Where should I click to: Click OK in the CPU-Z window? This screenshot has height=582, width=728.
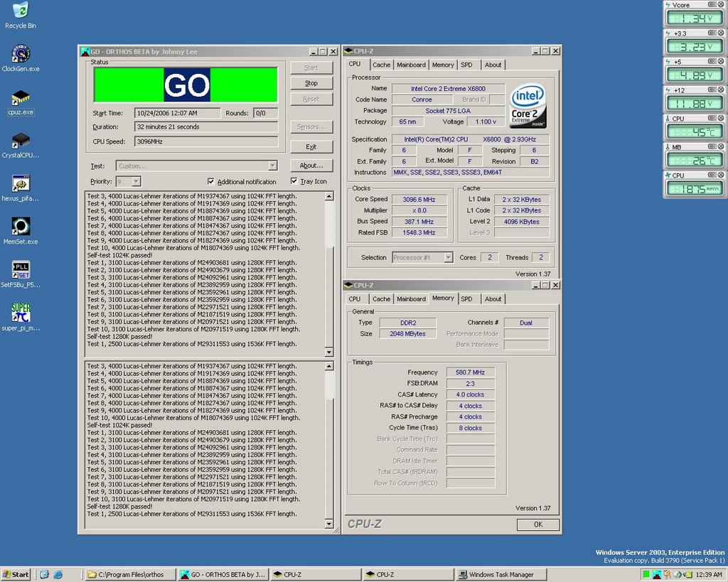[x=538, y=524]
